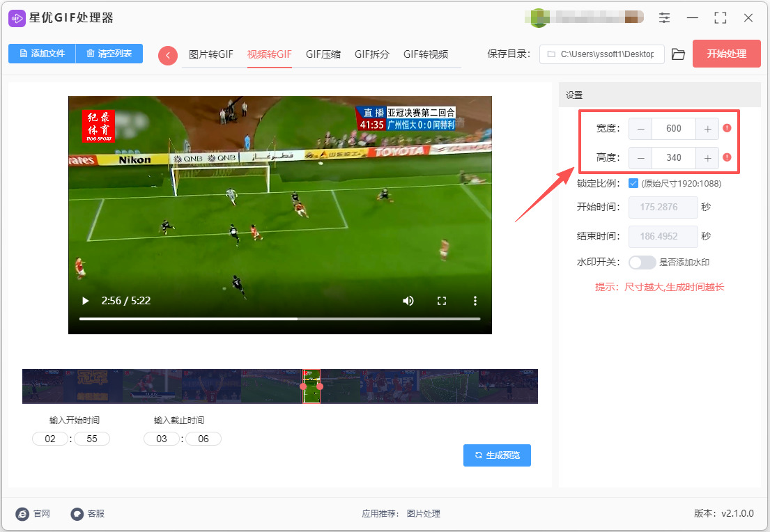Click the timeline filmstrip thumbnails
The height and width of the screenshot is (532, 770).
click(x=280, y=386)
